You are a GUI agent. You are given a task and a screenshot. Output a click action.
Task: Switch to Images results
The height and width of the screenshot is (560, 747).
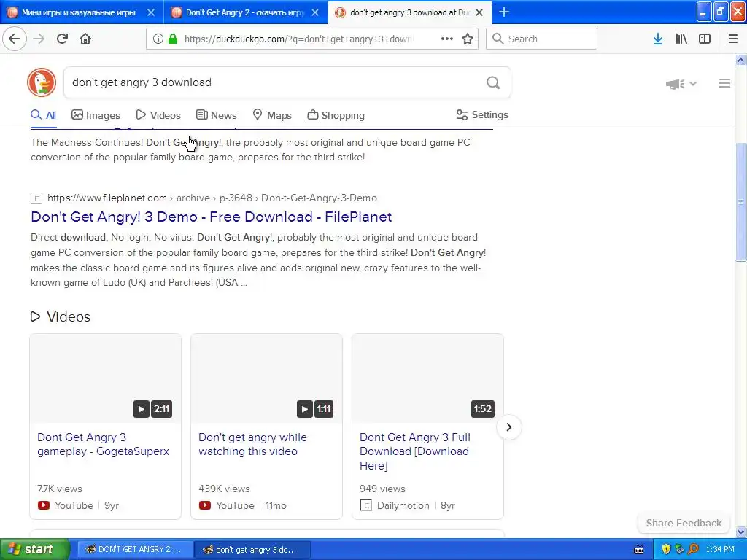pyautogui.click(x=96, y=115)
